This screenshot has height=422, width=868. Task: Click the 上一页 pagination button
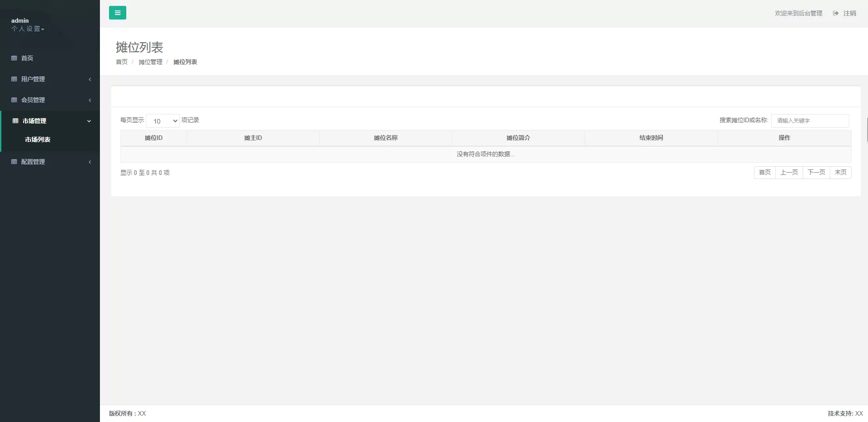[x=789, y=173]
